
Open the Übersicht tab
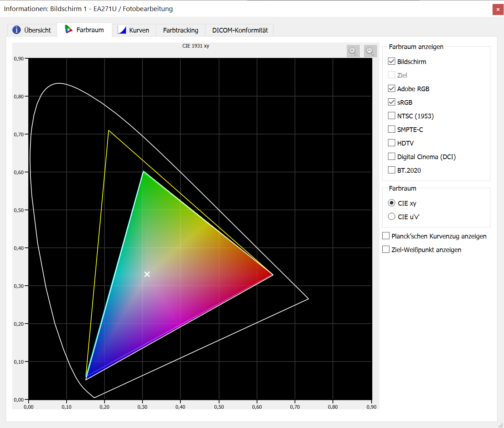click(x=32, y=30)
